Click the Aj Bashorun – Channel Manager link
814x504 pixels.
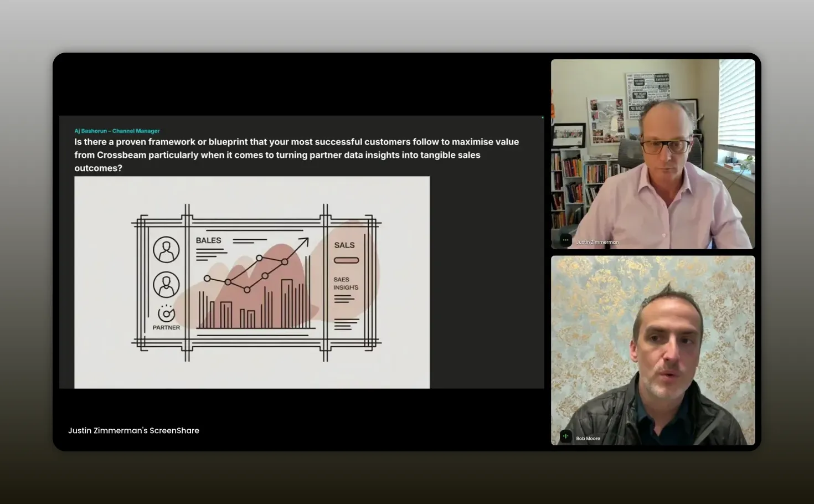117,131
